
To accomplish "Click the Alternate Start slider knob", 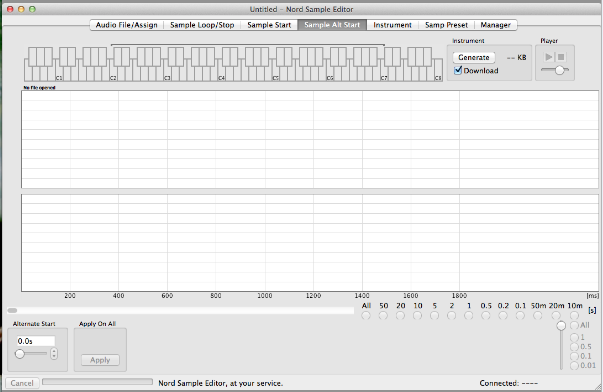I will point(20,354).
